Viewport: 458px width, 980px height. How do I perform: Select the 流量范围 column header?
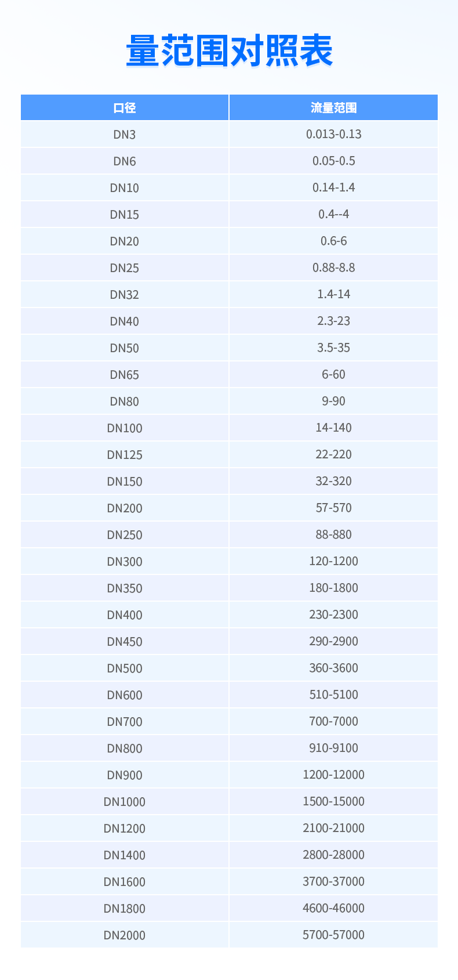coord(333,108)
